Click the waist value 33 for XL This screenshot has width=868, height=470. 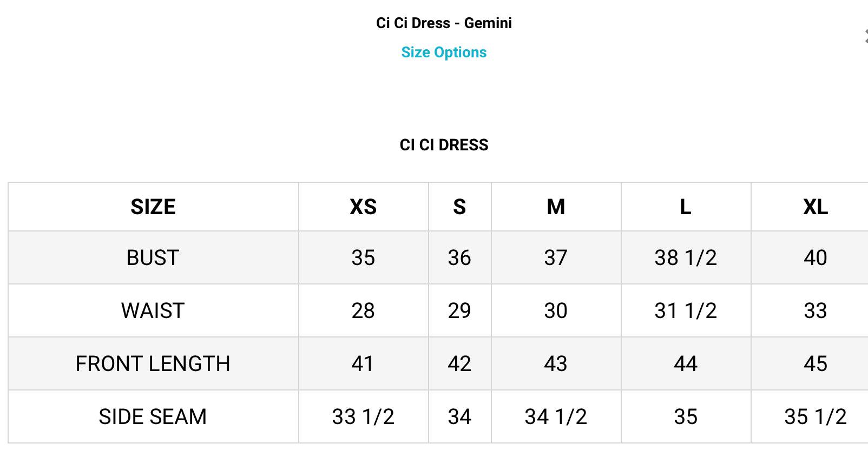[815, 311]
